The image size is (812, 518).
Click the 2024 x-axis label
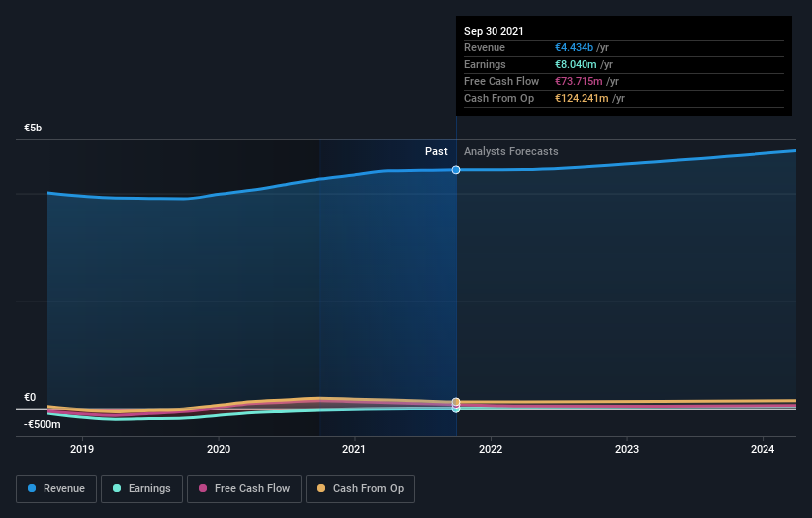(763, 449)
